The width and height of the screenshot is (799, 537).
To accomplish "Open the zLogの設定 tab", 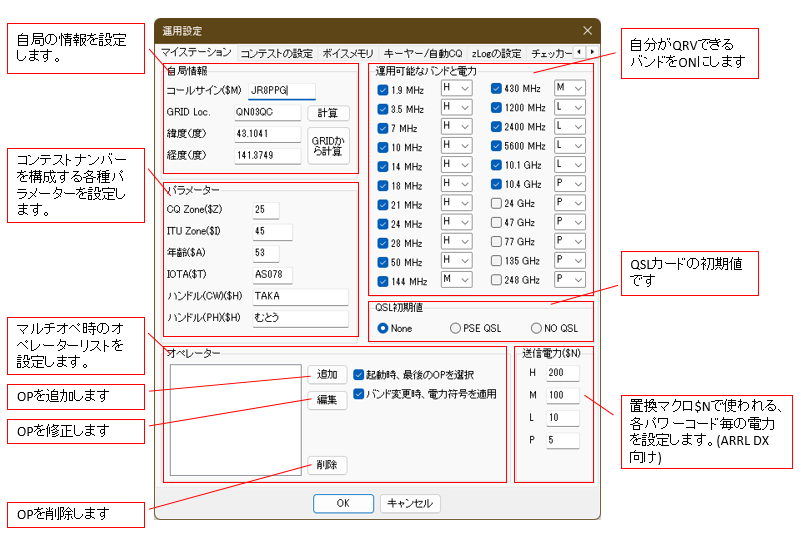I will pos(496,53).
